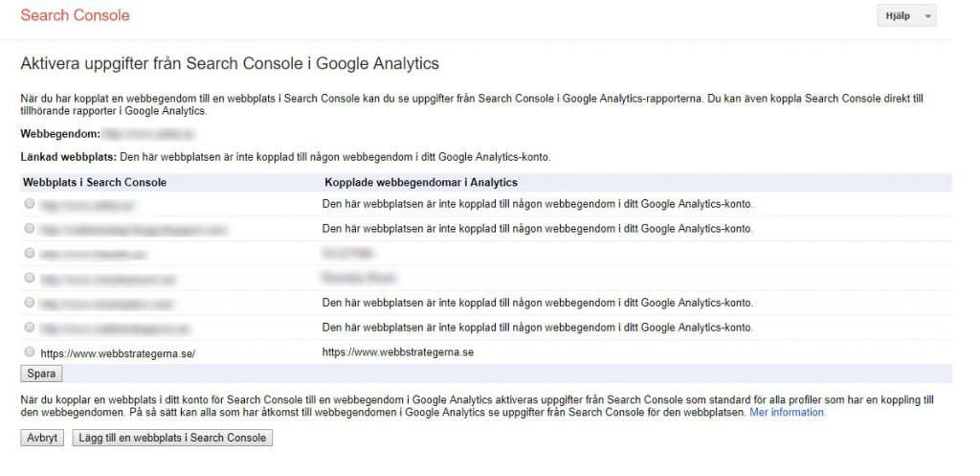This screenshot has width=980, height=476.
Task: Click the linked Analytics property webbstrategerna.se text
Action: (x=398, y=352)
